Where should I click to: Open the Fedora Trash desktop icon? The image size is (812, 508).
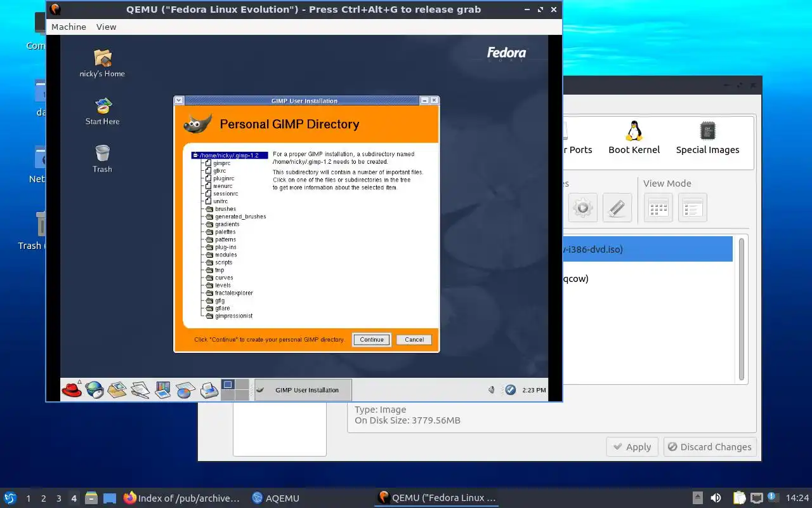click(x=102, y=159)
